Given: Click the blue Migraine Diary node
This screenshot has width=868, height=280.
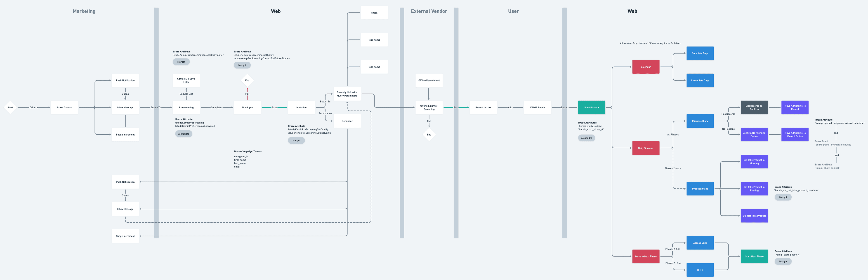Looking at the screenshot, I should [x=700, y=121].
